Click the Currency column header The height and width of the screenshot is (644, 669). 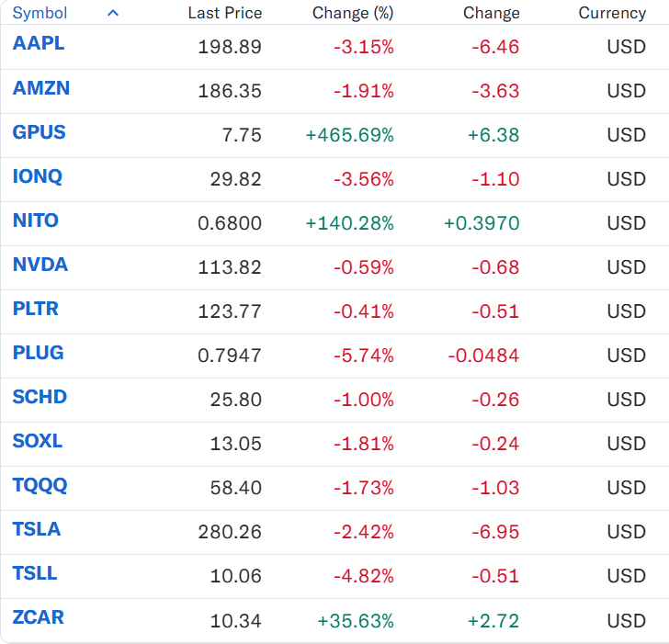612,13
